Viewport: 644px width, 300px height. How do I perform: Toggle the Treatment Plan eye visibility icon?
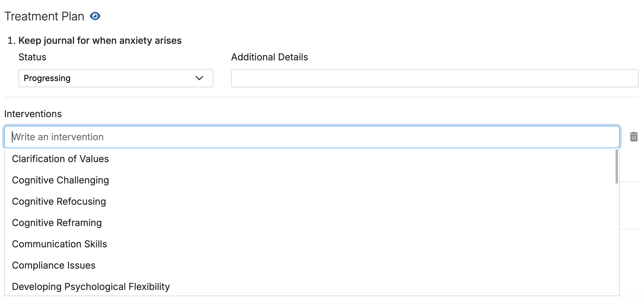coord(95,16)
